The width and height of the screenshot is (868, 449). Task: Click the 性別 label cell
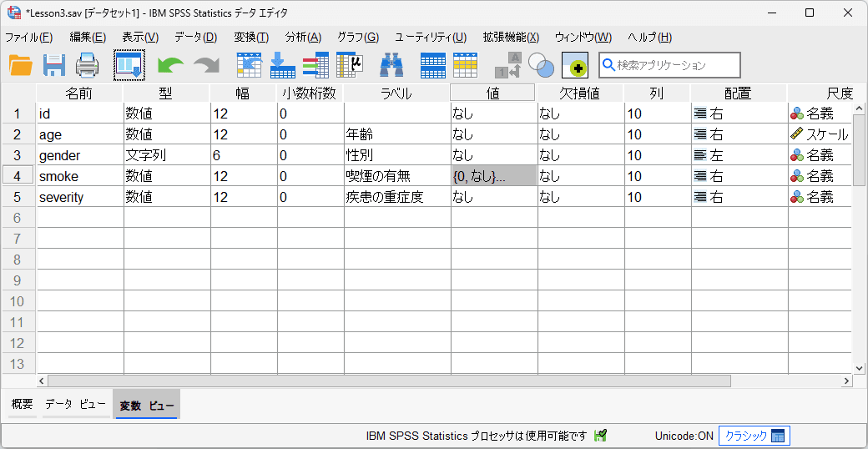tap(397, 155)
